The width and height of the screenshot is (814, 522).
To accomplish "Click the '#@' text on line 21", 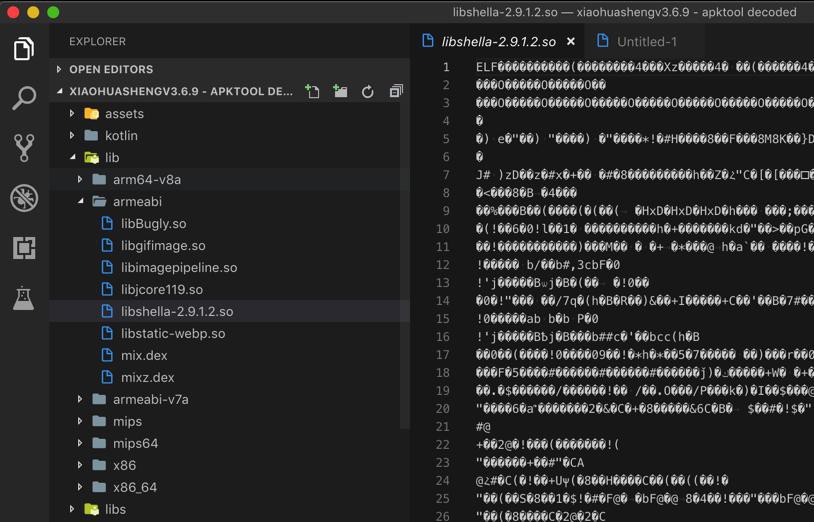I will [x=483, y=427].
